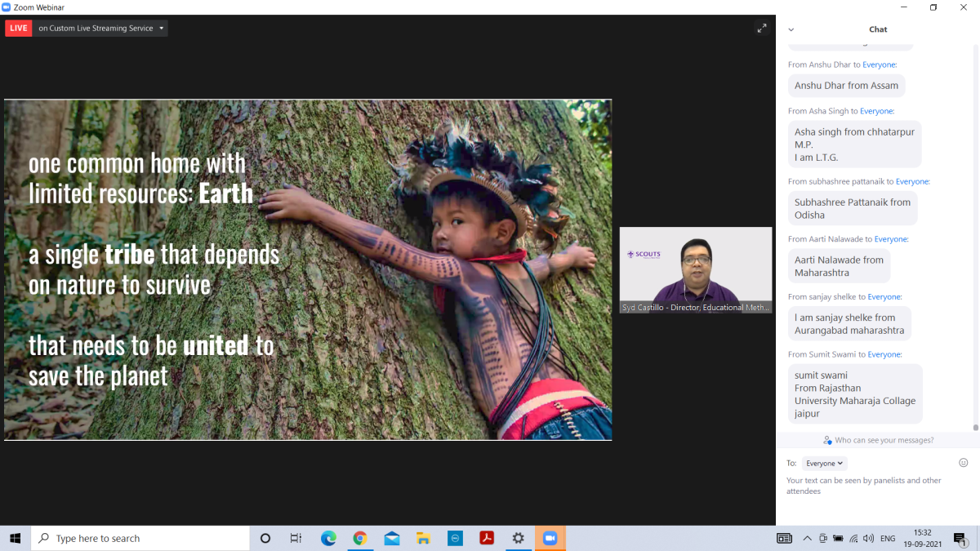Click the chat panel vertical scrollbar
This screenshot has height=551, width=980.
(975, 245)
